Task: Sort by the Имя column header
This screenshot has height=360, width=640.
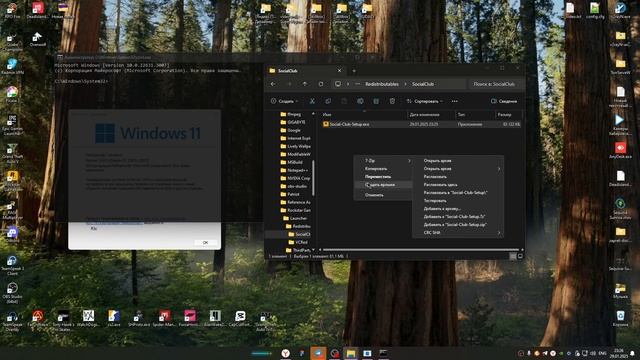Action: click(x=363, y=115)
